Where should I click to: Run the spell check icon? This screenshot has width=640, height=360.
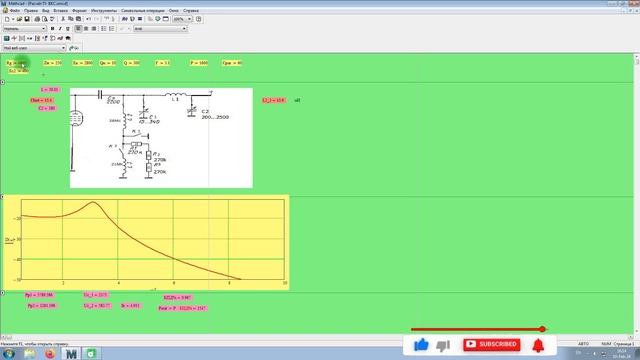click(x=52, y=19)
